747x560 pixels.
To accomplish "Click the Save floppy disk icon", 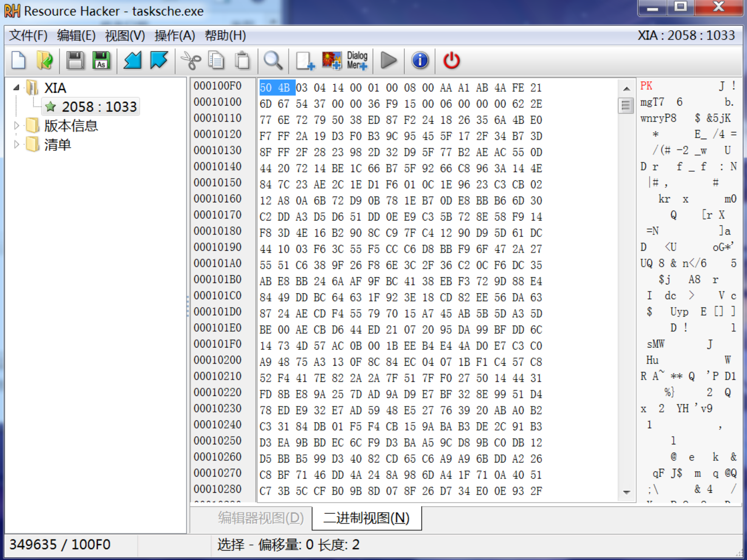I will [75, 60].
